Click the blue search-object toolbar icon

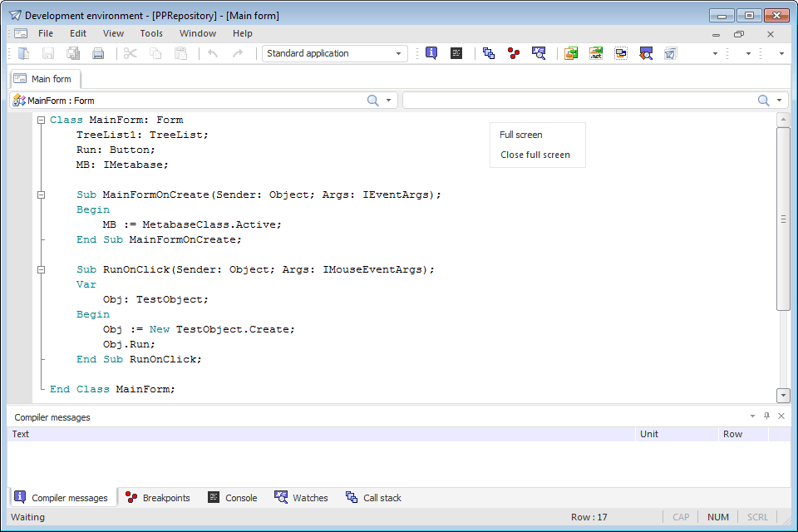click(x=646, y=53)
